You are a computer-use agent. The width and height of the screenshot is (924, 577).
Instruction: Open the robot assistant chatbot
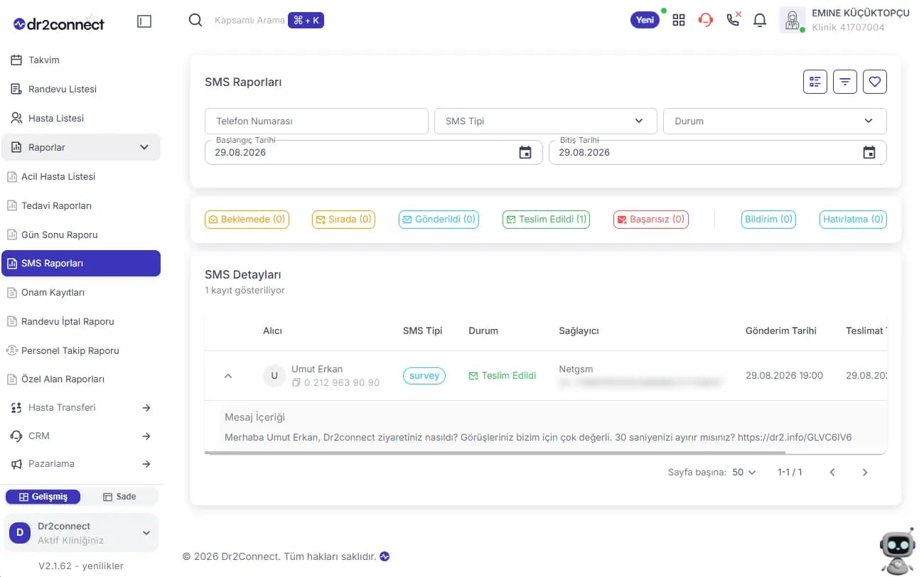coord(897,550)
